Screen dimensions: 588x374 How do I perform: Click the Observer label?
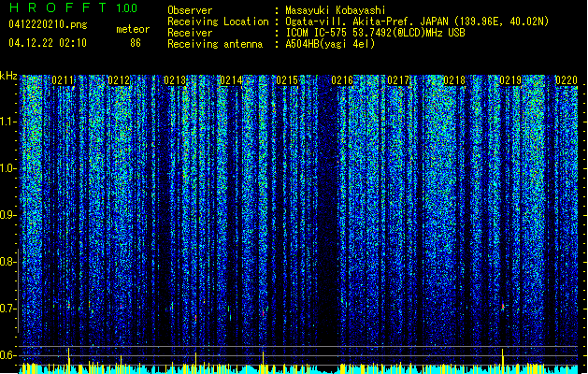190,10
